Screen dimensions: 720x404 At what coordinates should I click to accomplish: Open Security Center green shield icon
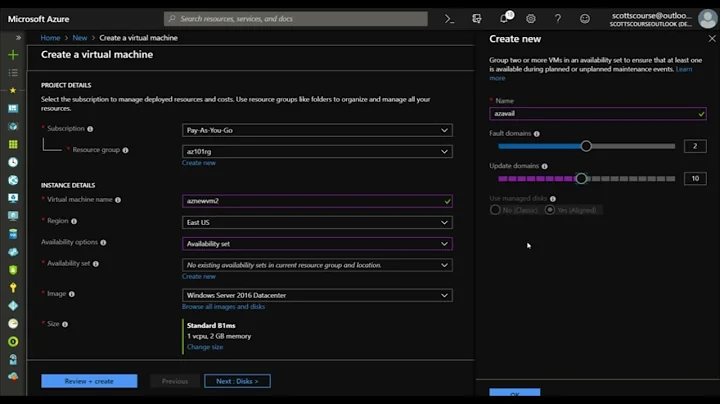coord(13,269)
